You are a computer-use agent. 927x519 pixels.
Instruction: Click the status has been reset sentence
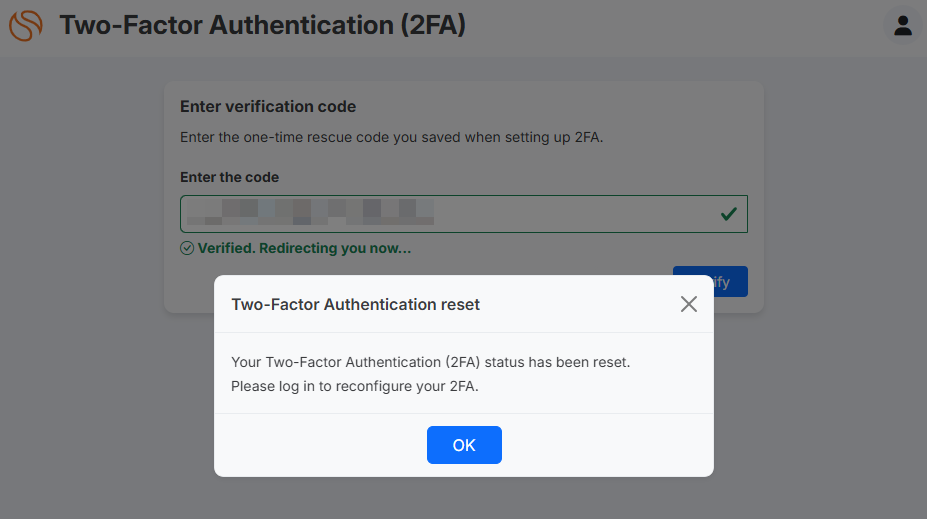pyautogui.click(x=430, y=362)
